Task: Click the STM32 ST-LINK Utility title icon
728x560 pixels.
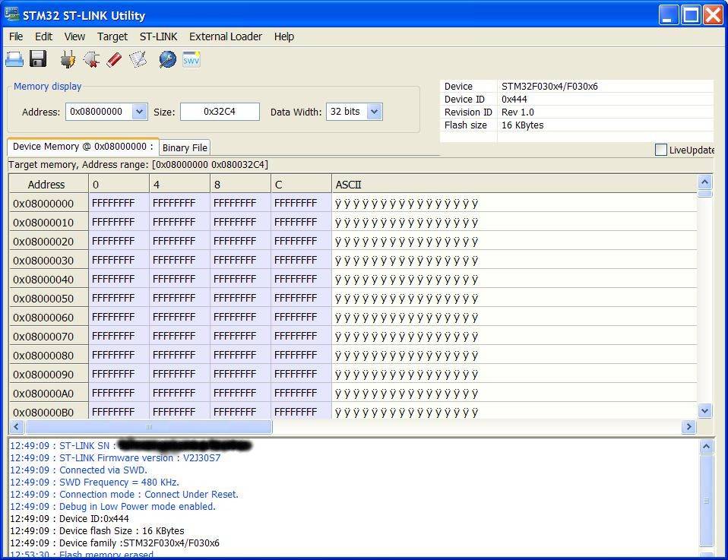Action: coord(11,14)
